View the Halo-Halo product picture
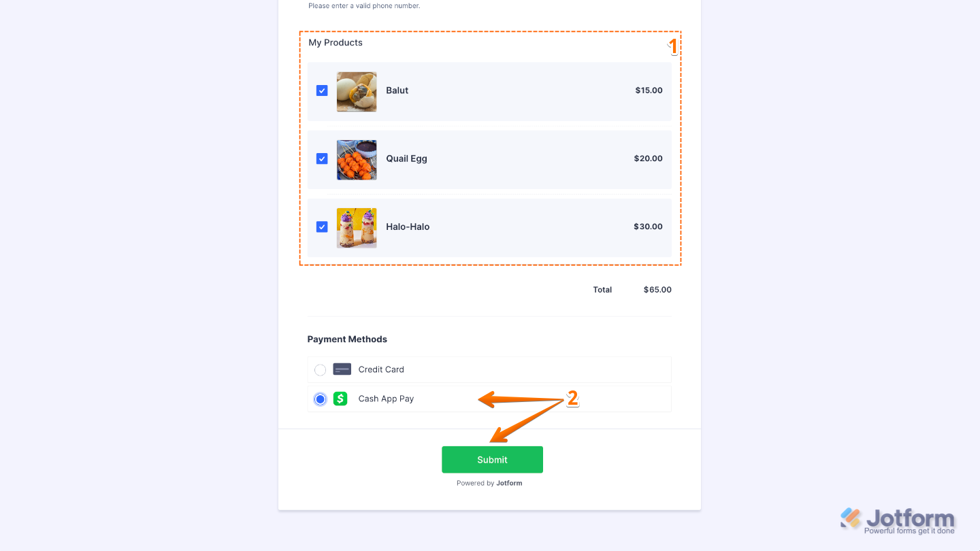 pyautogui.click(x=357, y=228)
